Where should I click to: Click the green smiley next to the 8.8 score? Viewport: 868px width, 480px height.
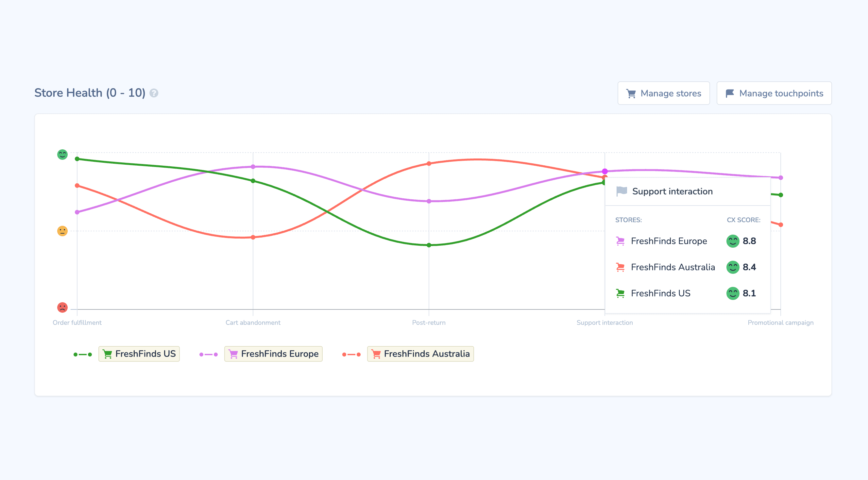[x=733, y=241]
